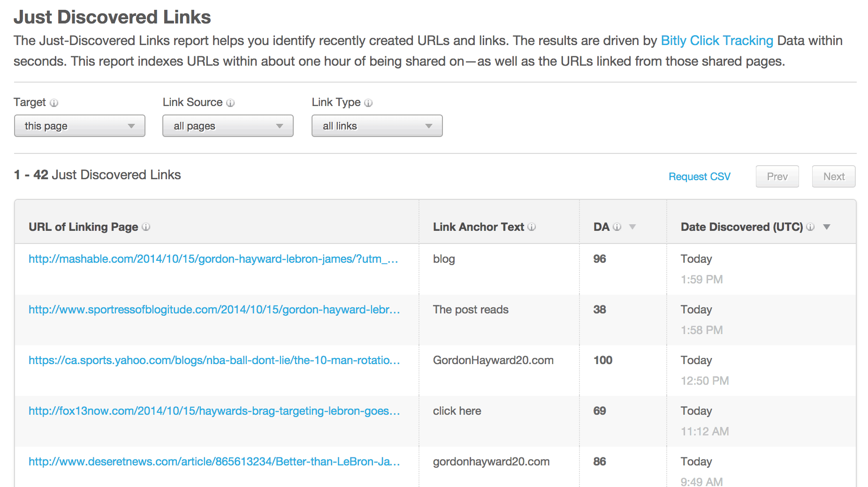This screenshot has width=868, height=487.
Task: Click the anchor text 'gordonhayward20.com' in deseretnews row
Action: click(491, 462)
